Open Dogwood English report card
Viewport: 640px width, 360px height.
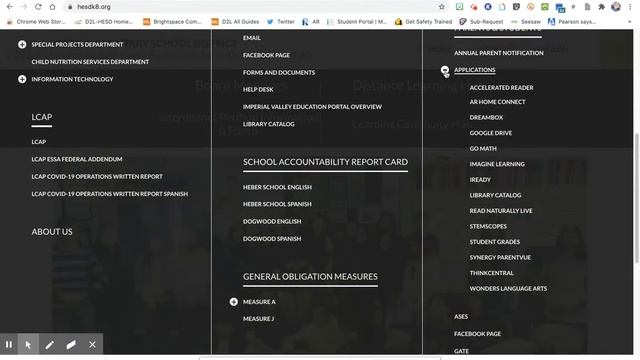tap(272, 221)
